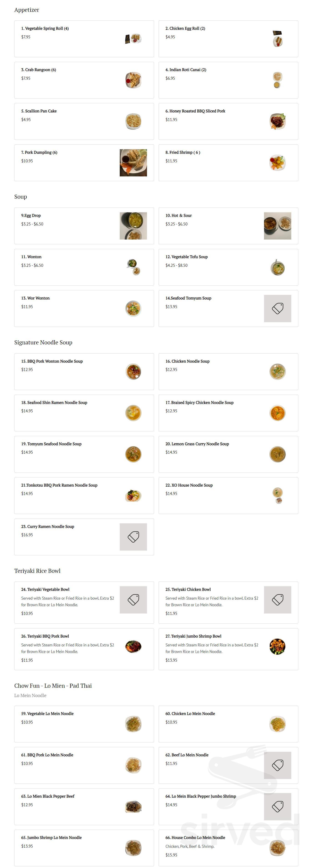The image size is (314, 868).
Task: Choose the Wor Wonton soup item
Action: [x=35, y=298]
